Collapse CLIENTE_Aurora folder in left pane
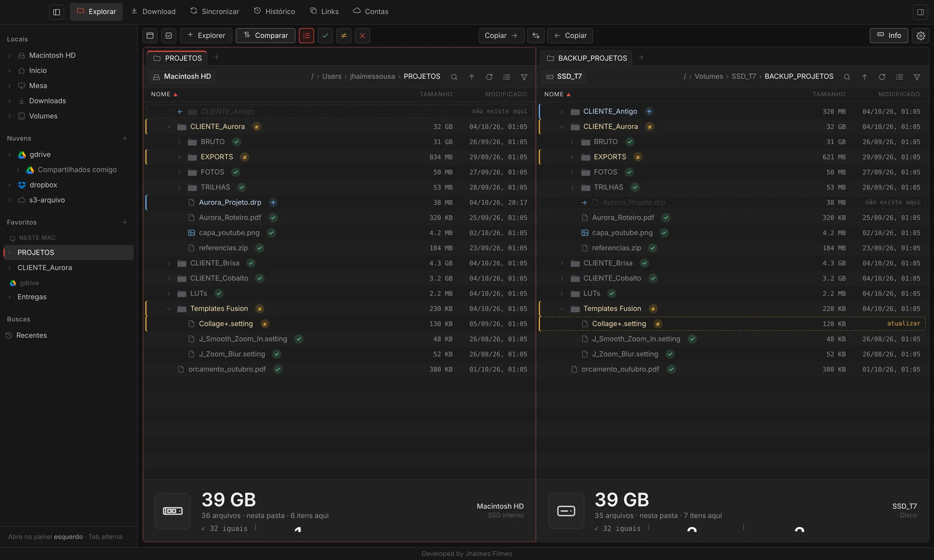 coord(169,127)
